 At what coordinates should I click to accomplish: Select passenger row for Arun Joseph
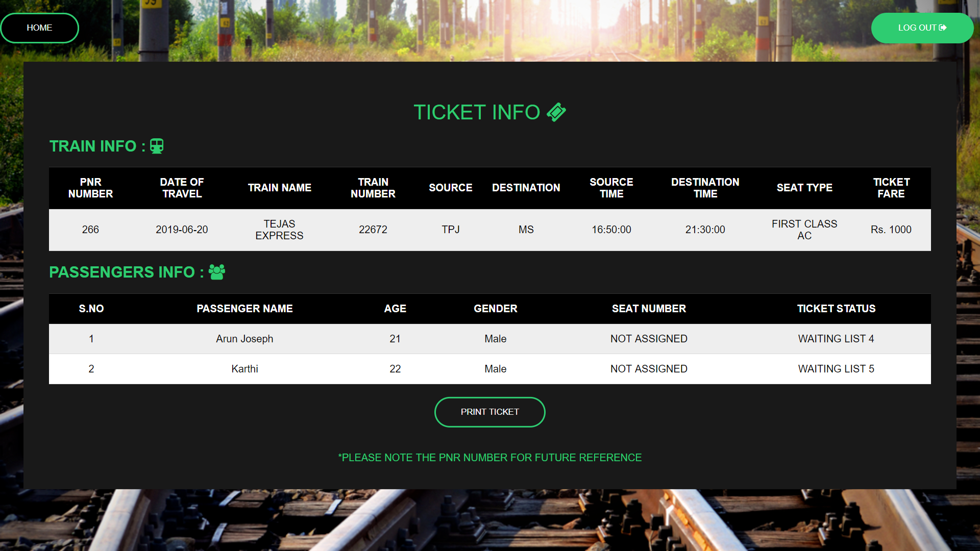coord(244,339)
